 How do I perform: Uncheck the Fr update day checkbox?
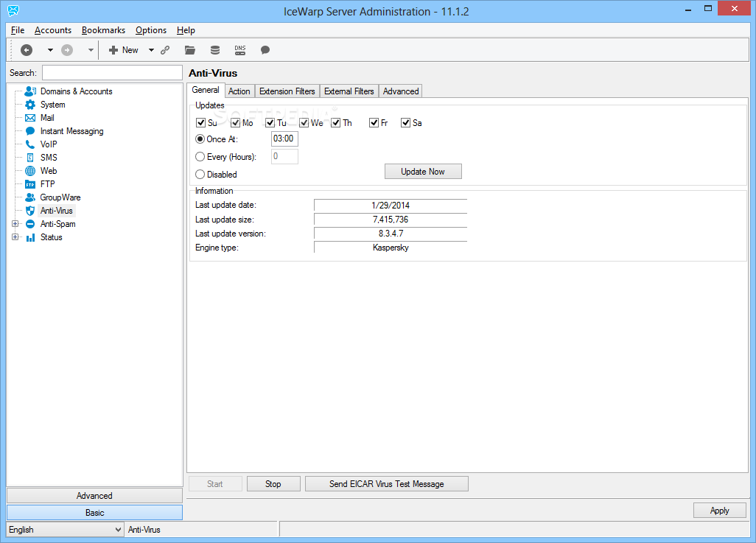click(x=374, y=122)
